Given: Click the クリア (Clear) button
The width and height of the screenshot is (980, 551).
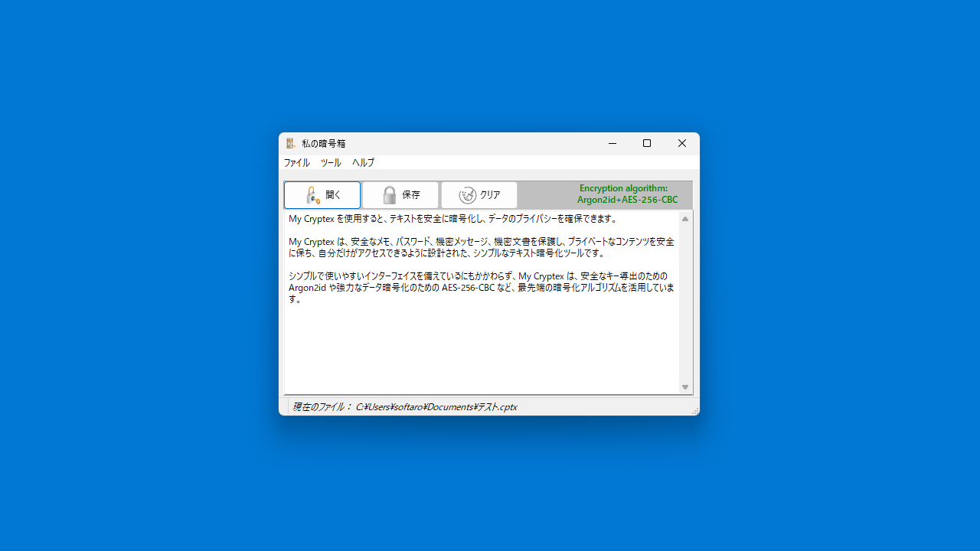Looking at the screenshot, I should [x=479, y=195].
